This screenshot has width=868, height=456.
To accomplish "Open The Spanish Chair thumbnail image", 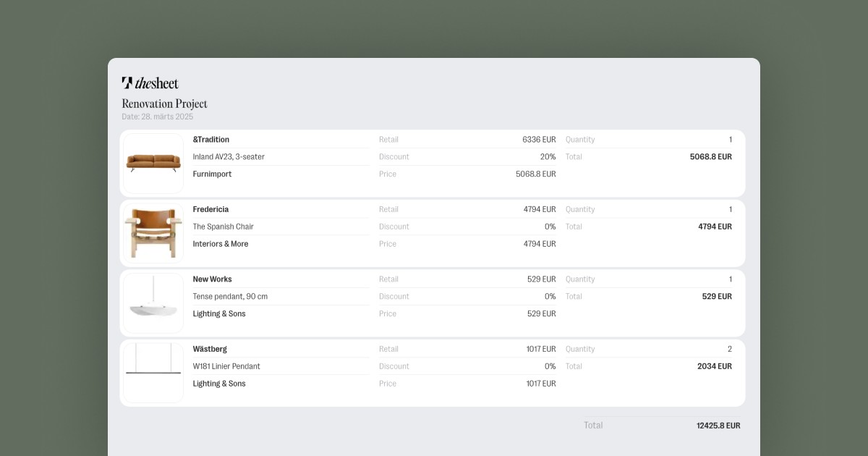I will coord(153,233).
